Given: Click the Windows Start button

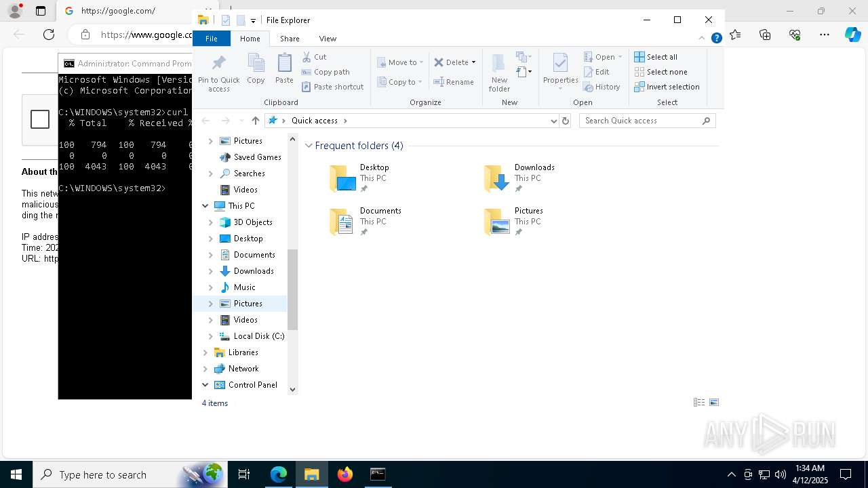Looking at the screenshot, I should tap(16, 474).
